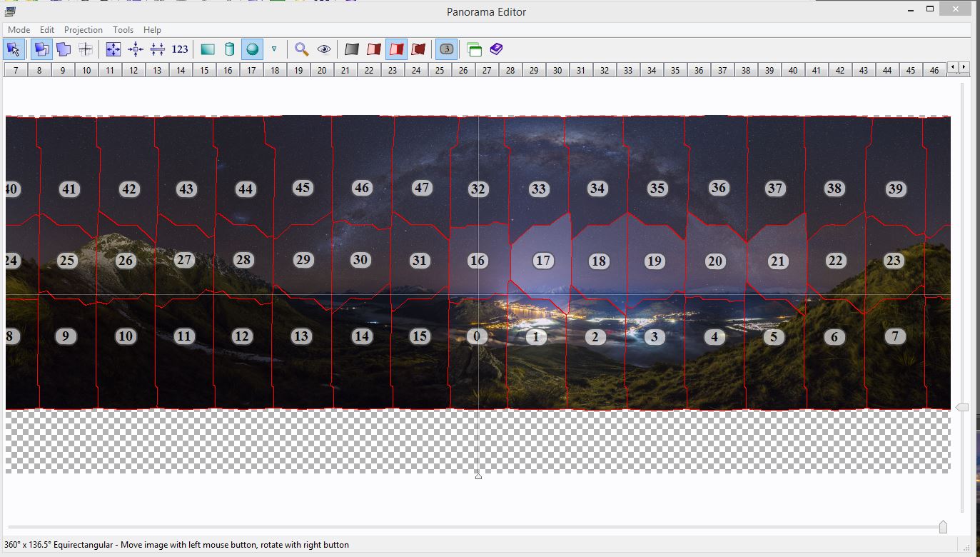Image resolution: width=980 pixels, height=557 pixels.
Task: Click the Fit panorama icon
Action: pos(113,49)
